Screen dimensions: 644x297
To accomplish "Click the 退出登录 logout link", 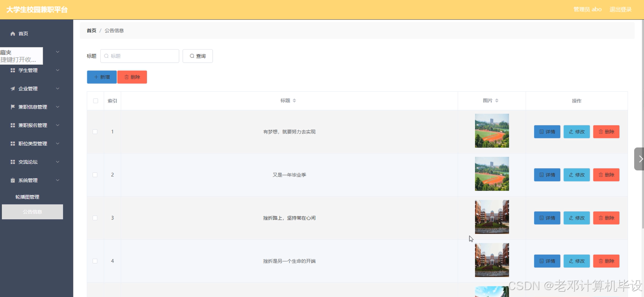I will (x=620, y=9).
